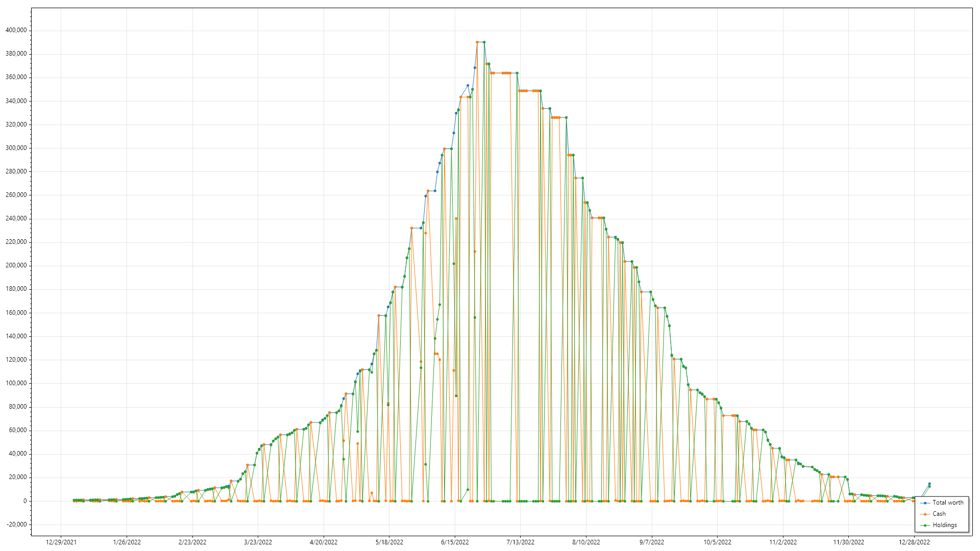Click the 320,000 y-axis label
980x551 pixels.
[16, 124]
